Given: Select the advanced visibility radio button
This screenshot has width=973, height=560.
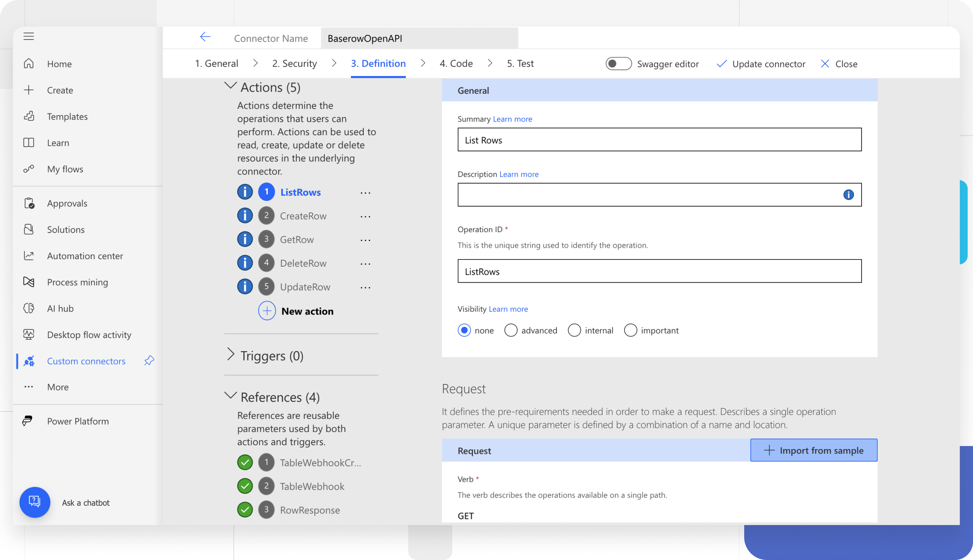Looking at the screenshot, I should [510, 331].
